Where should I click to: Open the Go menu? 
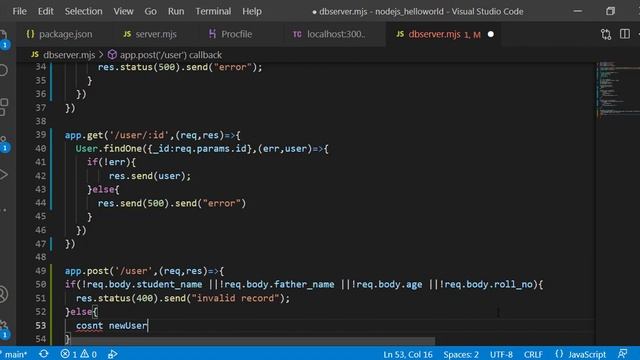tap(150, 11)
